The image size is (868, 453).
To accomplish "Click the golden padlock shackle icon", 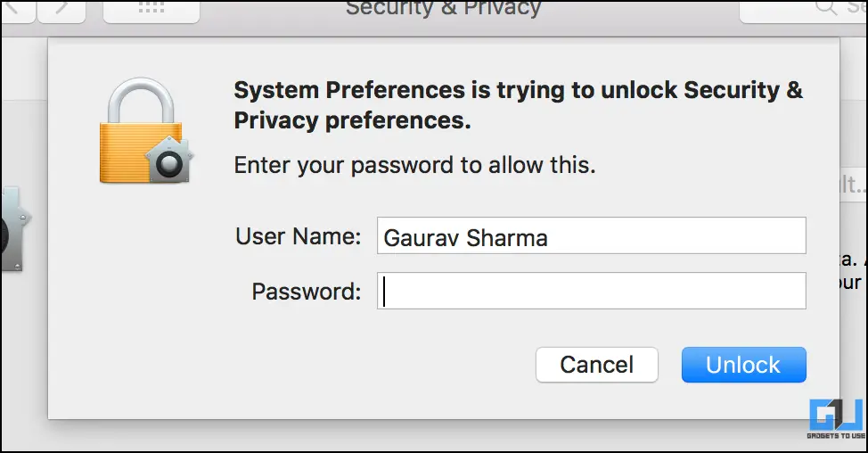I will [141, 101].
